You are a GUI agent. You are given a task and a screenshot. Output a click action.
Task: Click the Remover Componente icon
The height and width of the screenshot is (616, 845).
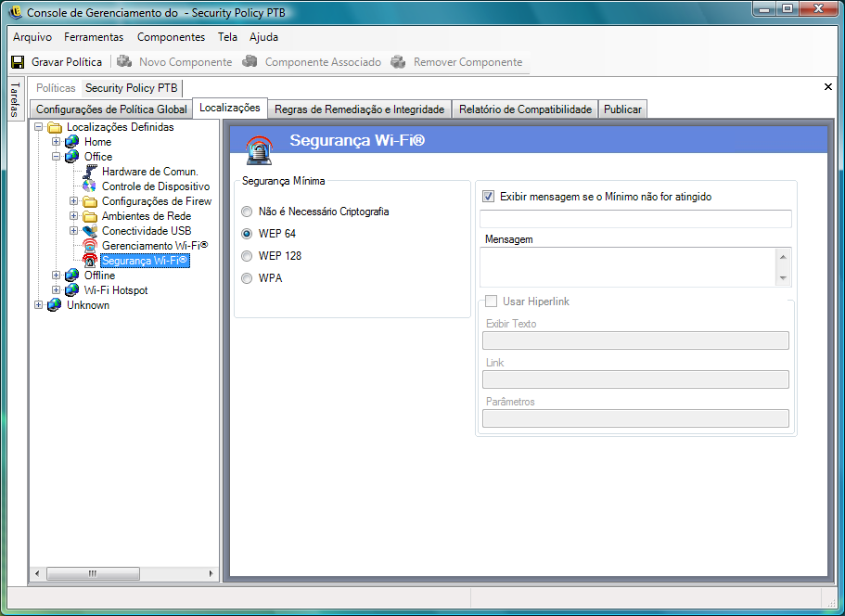pos(398,61)
